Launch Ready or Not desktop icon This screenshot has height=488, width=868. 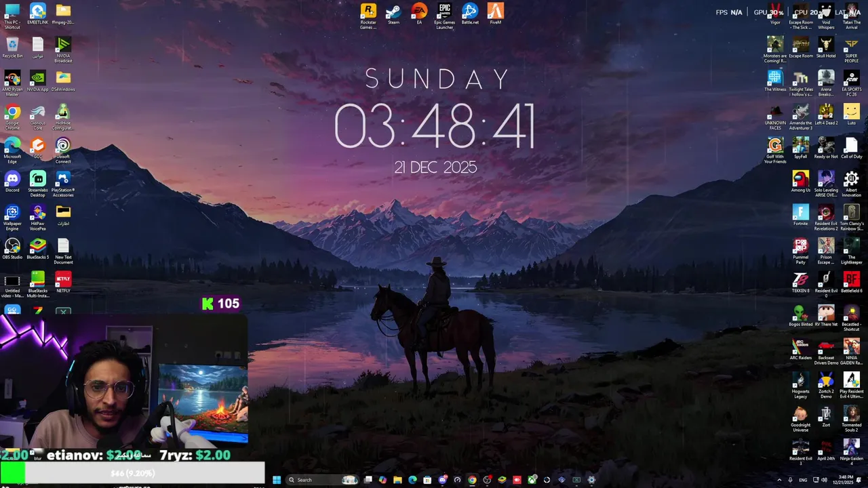pos(826,148)
